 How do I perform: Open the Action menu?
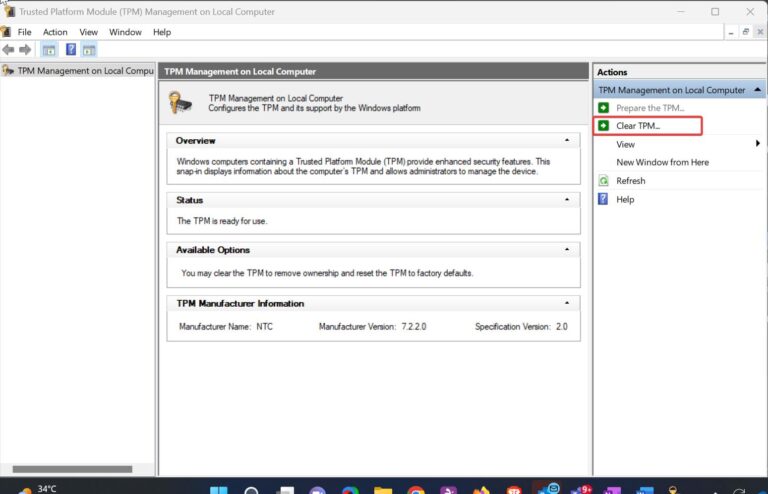click(x=55, y=32)
